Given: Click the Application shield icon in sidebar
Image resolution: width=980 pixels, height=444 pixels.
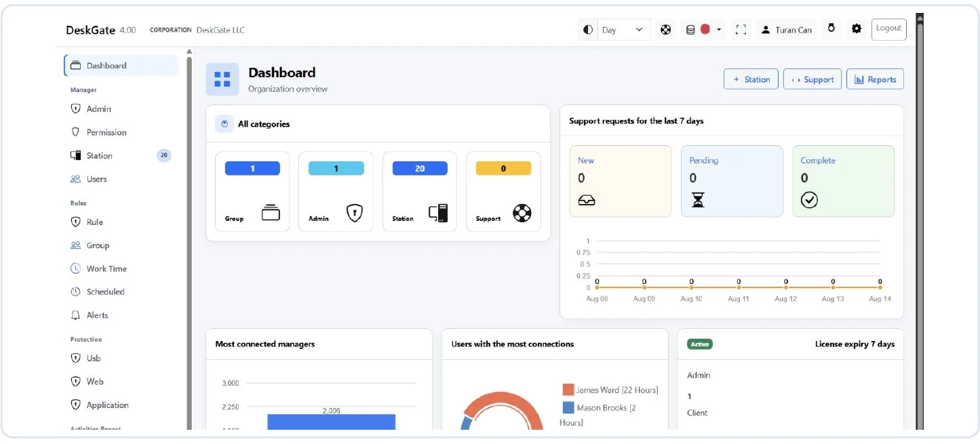Looking at the screenshot, I should [76, 405].
